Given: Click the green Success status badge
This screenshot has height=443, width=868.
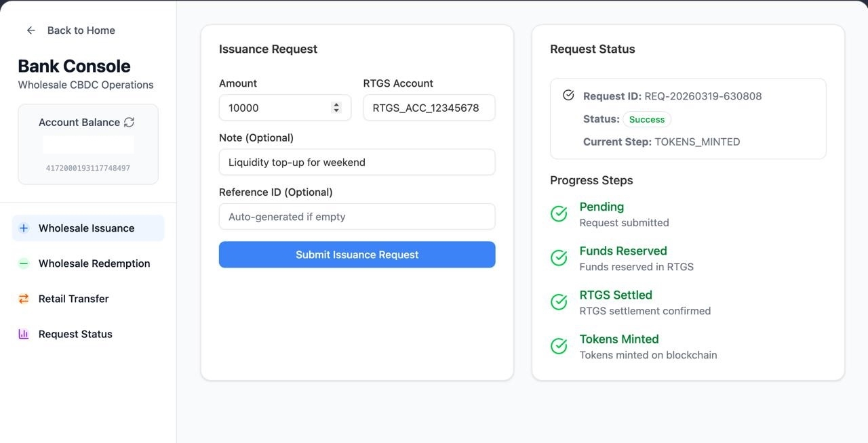Looking at the screenshot, I should coord(646,119).
